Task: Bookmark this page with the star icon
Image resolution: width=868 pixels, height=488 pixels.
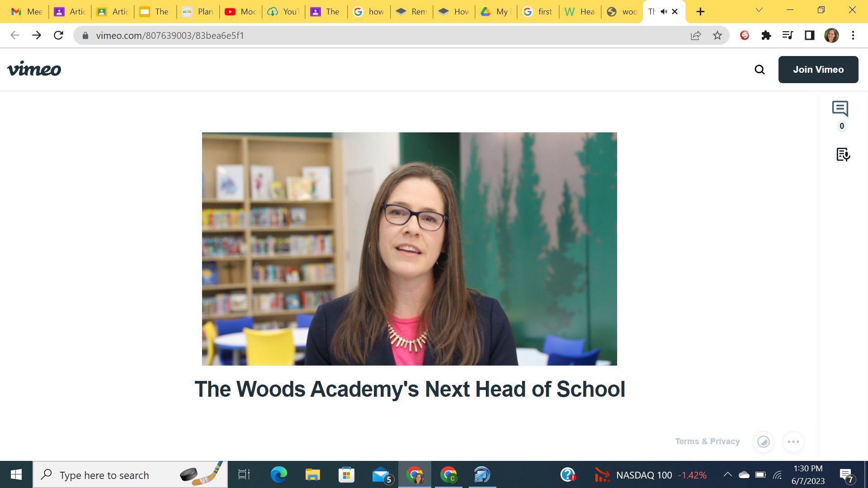Action: point(717,35)
